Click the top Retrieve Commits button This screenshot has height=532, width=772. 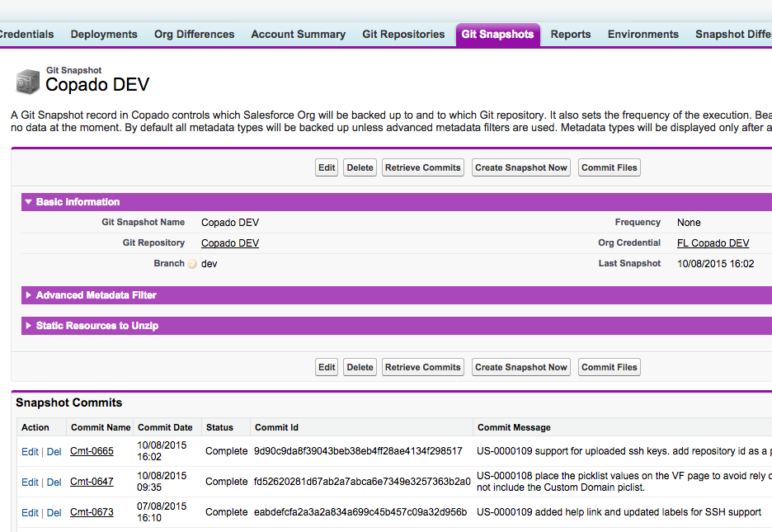click(x=423, y=167)
